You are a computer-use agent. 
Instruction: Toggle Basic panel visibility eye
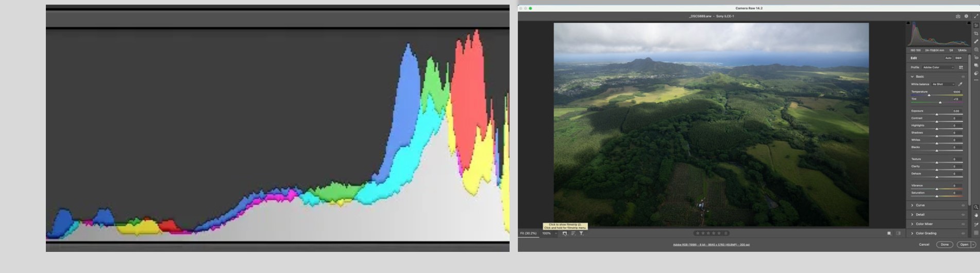pos(963,77)
